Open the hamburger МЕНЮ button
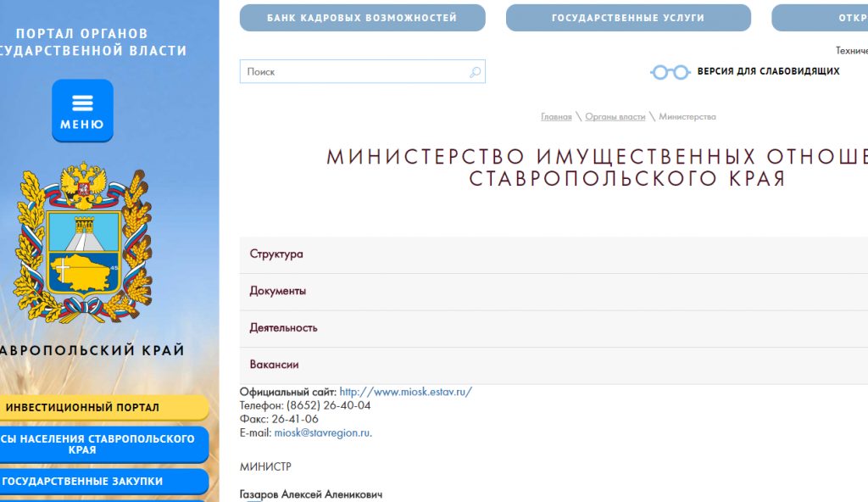The width and height of the screenshot is (868, 502). pos(82,110)
